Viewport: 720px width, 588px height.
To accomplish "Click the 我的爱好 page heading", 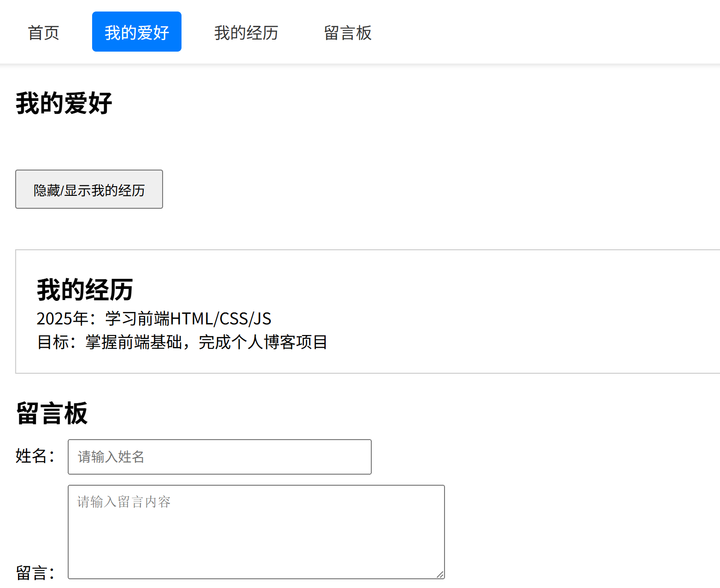I will click(64, 103).
